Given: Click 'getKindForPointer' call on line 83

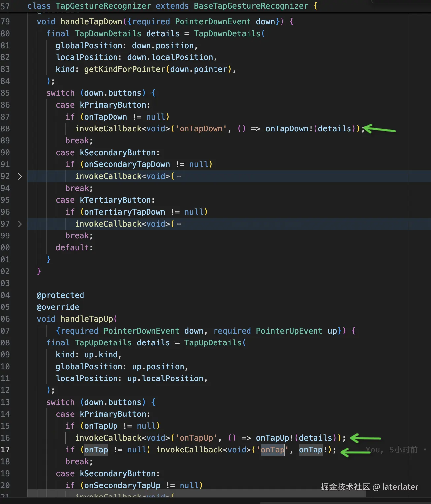Looking at the screenshot, I should click(x=125, y=69).
